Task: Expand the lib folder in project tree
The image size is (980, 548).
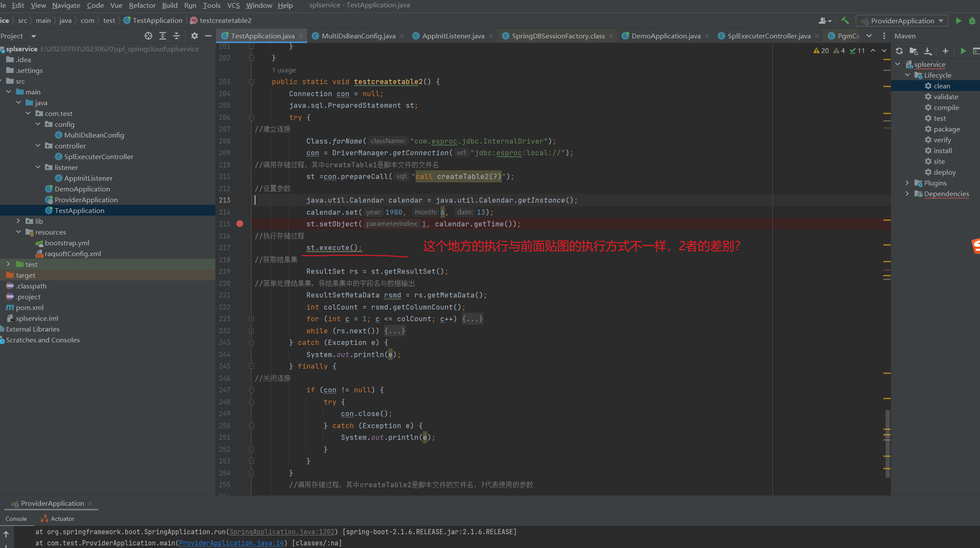Action: 18,221
